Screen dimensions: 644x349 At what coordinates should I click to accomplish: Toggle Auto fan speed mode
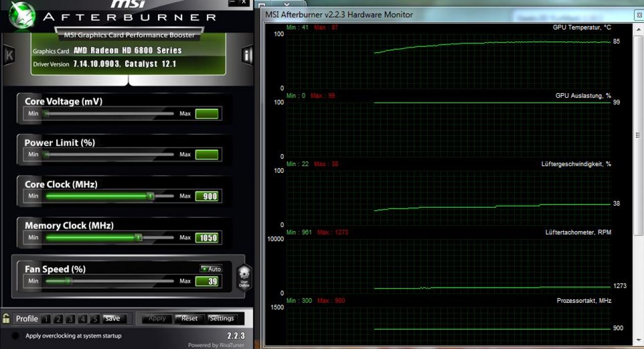[x=211, y=269]
